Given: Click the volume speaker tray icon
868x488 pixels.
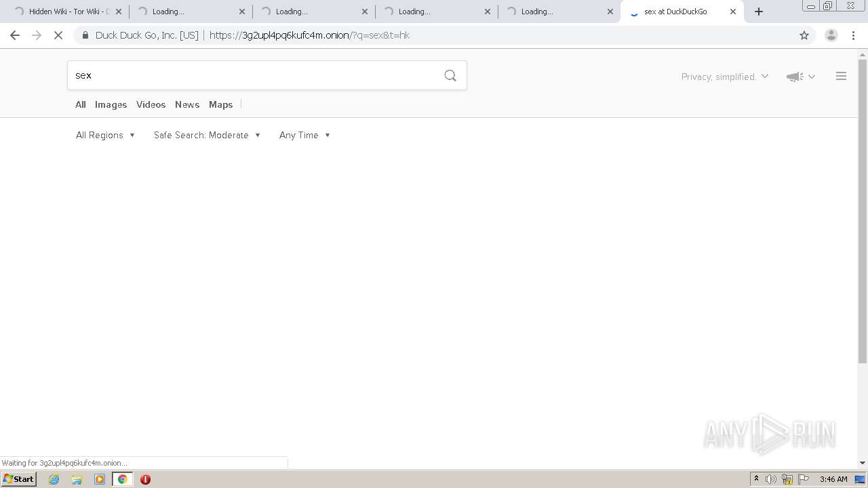Looking at the screenshot, I should (x=771, y=479).
